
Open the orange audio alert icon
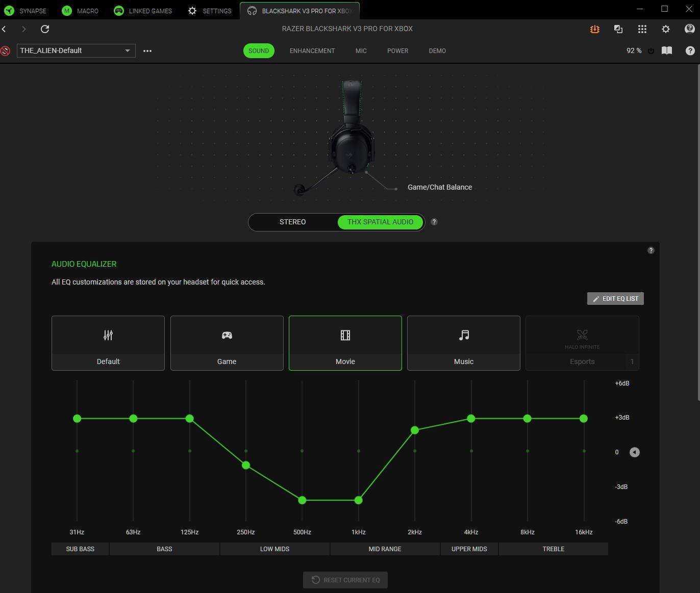pos(594,29)
